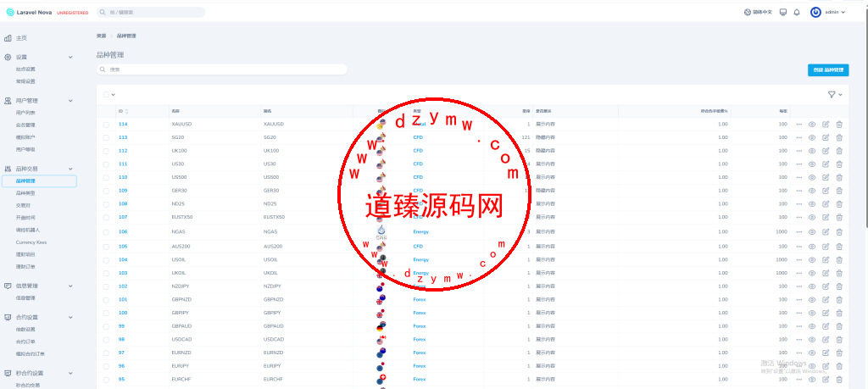Viewport: 868px width, 389px height.
Task: Select the checkbox for row 113 SG20
Action: [x=106, y=137]
